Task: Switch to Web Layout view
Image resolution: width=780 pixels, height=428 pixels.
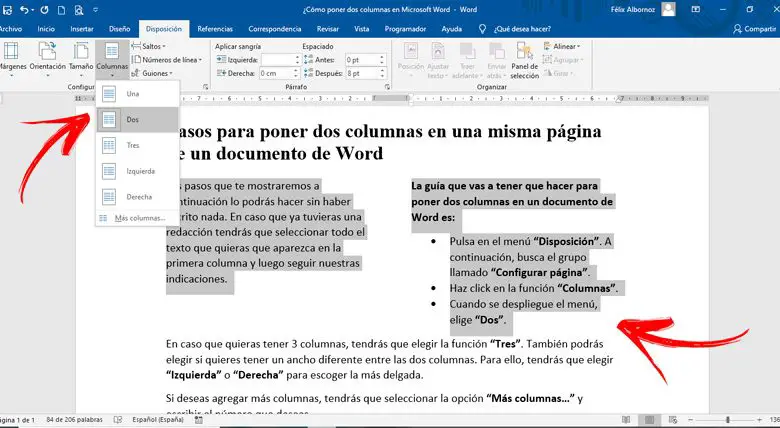Action: pyautogui.click(x=673, y=420)
